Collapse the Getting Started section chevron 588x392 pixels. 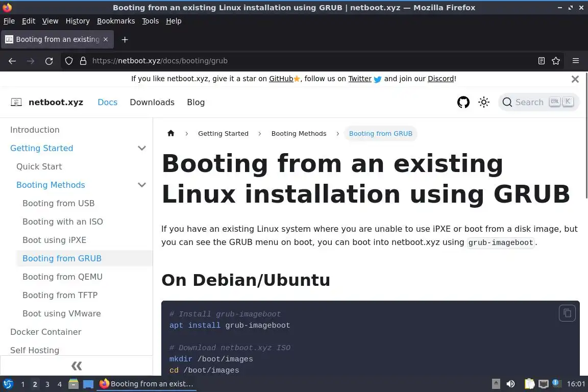(x=142, y=148)
